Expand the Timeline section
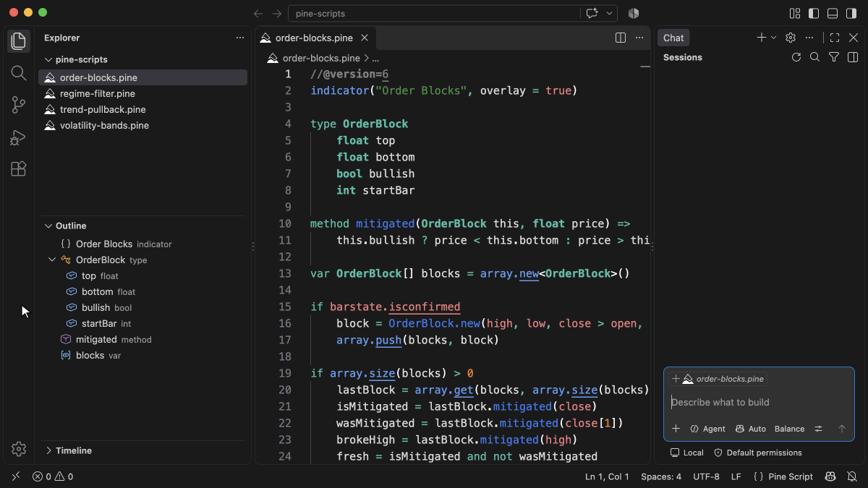 [x=48, y=450]
